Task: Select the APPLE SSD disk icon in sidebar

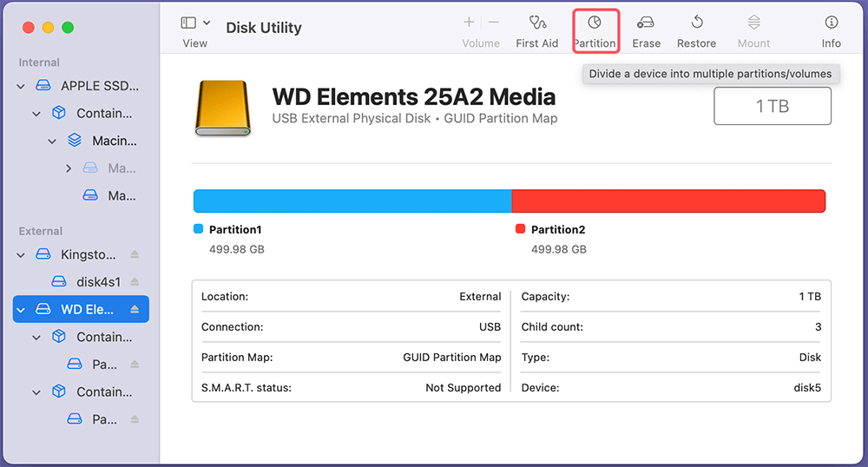Action: click(43, 86)
